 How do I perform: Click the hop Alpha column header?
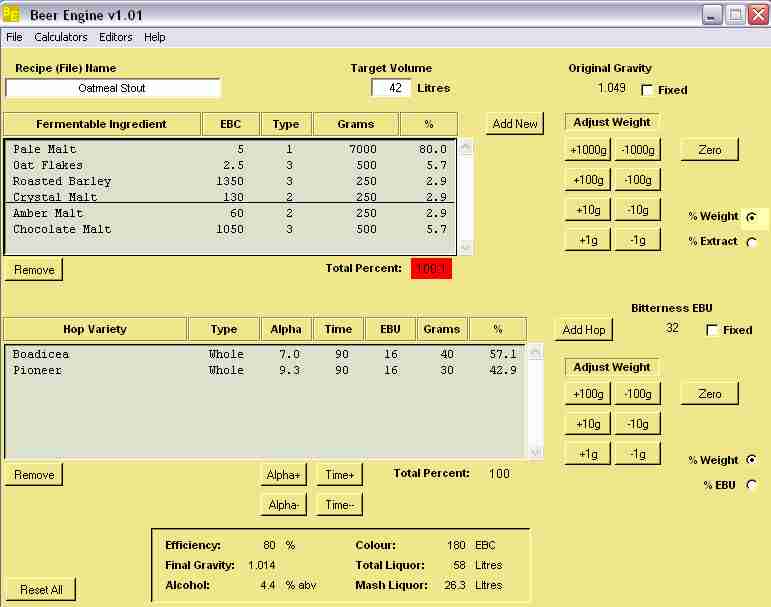point(286,329)
